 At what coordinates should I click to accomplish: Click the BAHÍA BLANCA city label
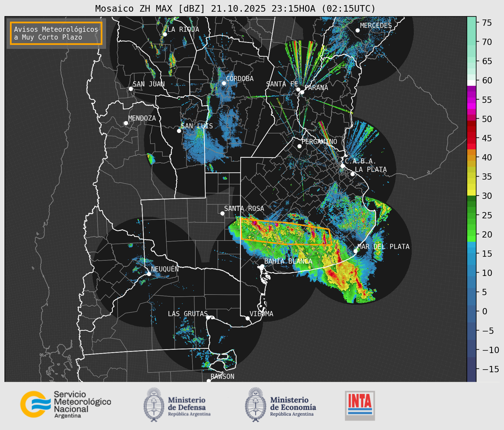tap(288, 261)
